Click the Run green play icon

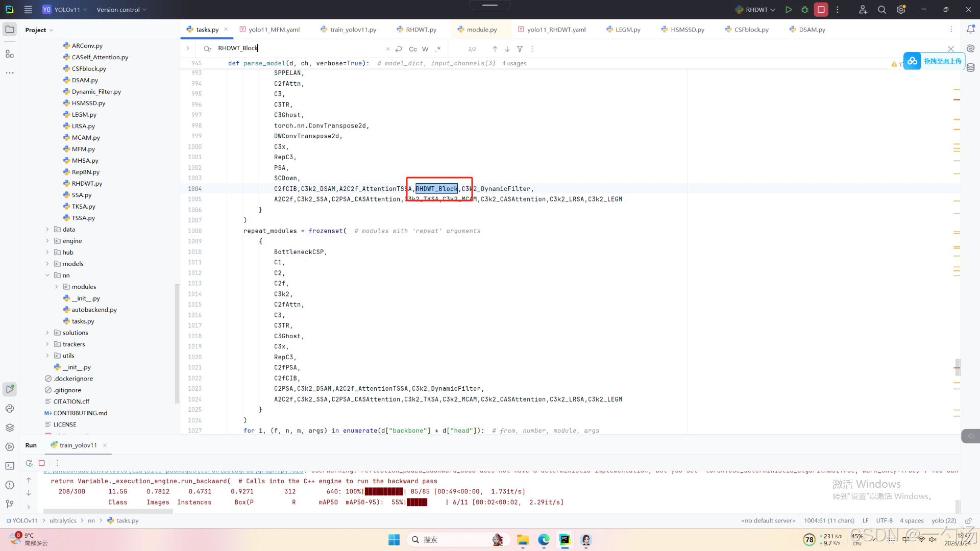789,10
